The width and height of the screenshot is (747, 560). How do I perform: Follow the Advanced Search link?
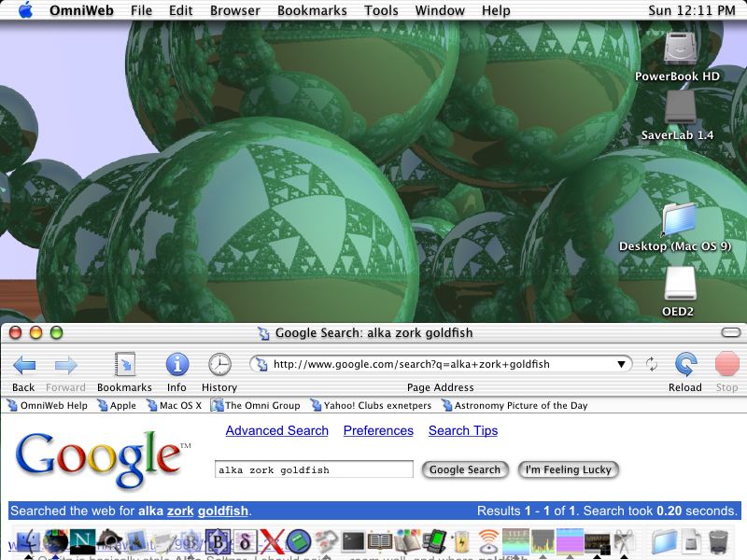pyautogui.click(x=276, y=430)
